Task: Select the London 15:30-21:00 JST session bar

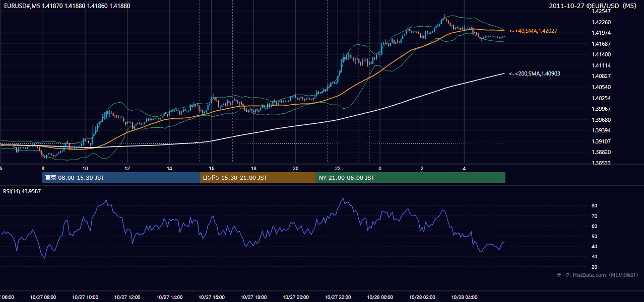Action: point(258,178)
